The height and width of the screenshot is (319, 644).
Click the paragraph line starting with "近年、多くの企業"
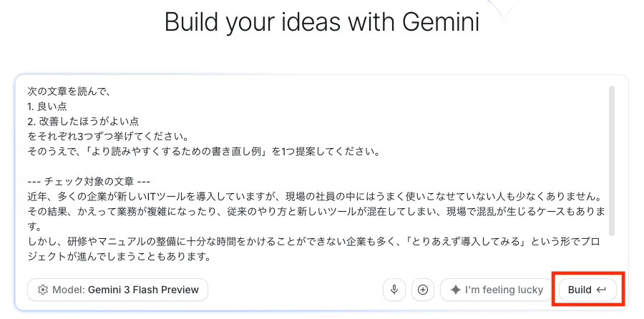coord(315,197)
